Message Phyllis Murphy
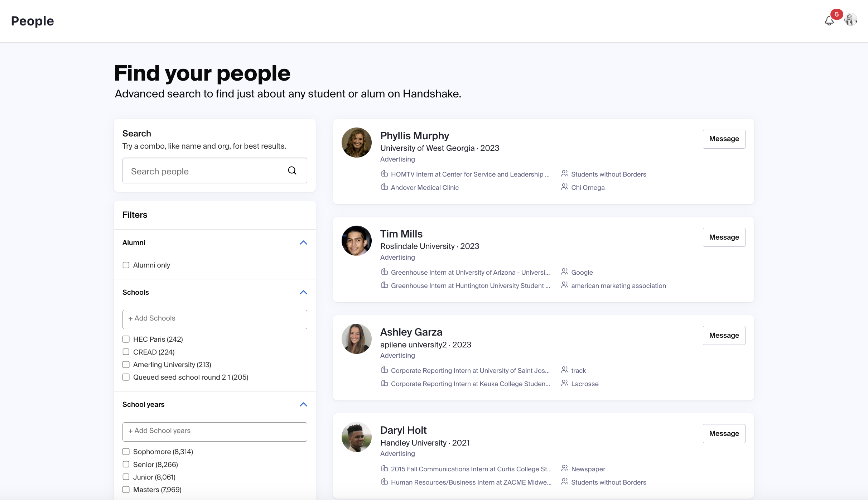Screen dimensions: 868x500 point(724,139)
